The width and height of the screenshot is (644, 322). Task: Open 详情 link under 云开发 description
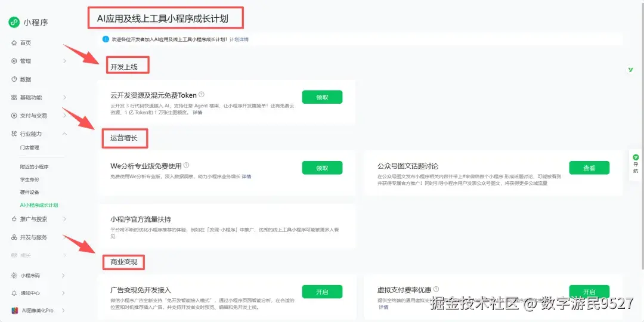coord(197,113)
